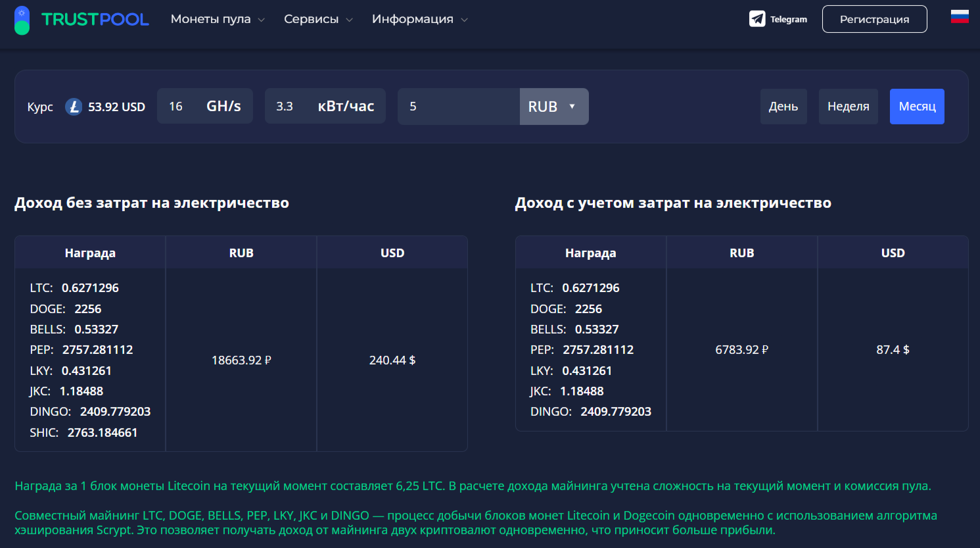The height and width of the screenshot is (548, 980).
Task: Expand the Монеты пула menu
Action: coord(218,19)
